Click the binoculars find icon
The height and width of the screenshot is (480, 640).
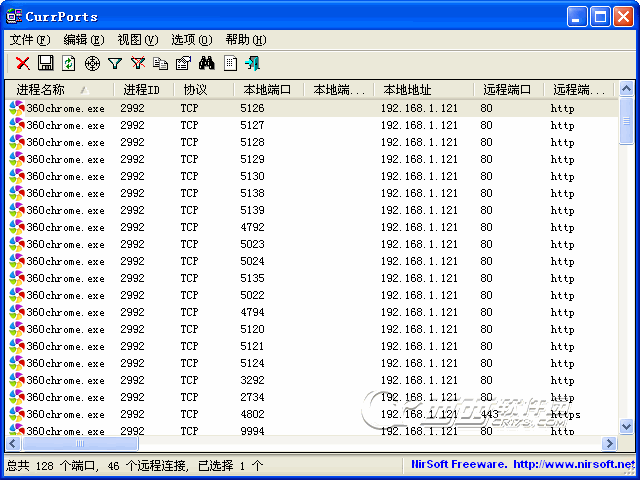(207, 63)
